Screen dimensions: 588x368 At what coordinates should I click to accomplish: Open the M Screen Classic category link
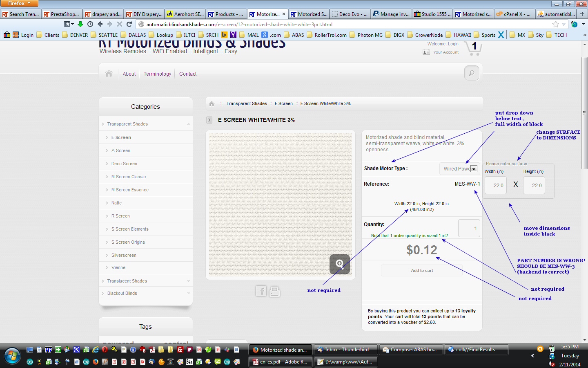(128, 177)
